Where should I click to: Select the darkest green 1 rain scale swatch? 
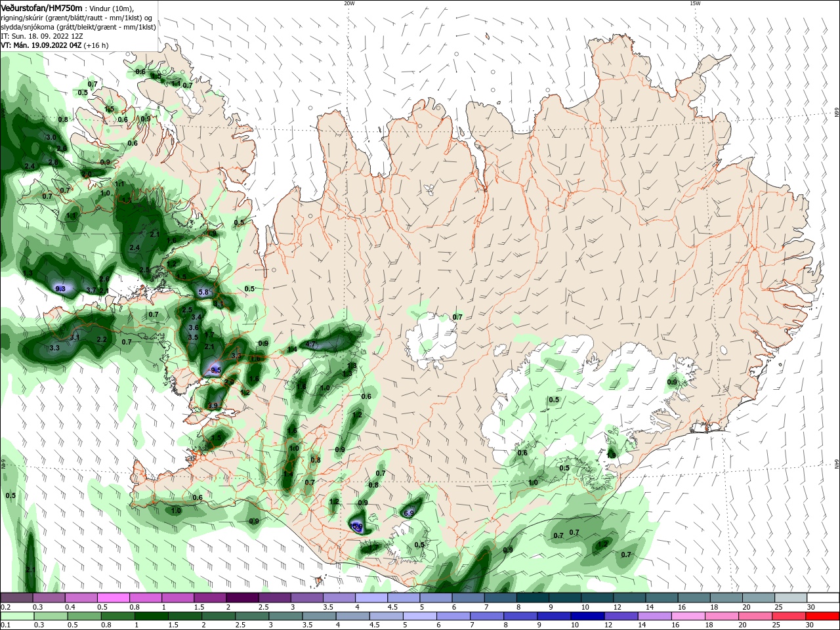point(152,617)
